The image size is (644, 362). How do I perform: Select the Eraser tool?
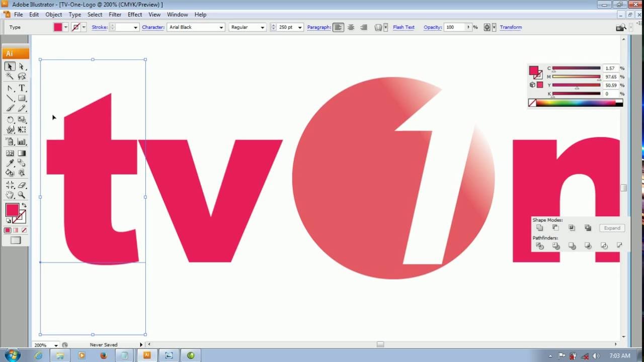22,185
